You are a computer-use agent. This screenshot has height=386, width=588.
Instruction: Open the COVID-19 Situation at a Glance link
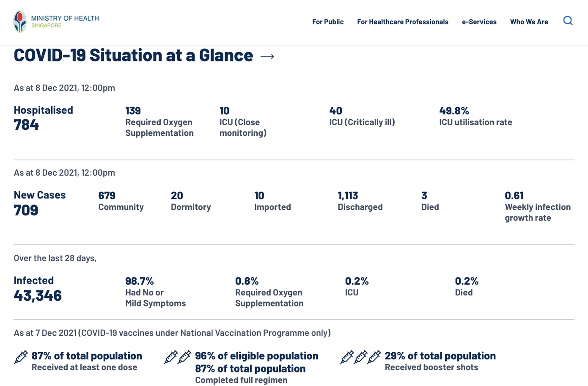(133, 55)
